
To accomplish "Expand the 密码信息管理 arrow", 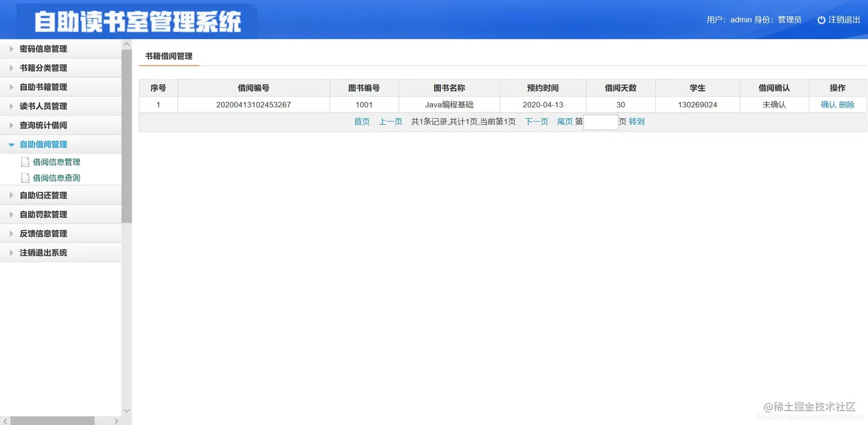I will pos(11,49).
